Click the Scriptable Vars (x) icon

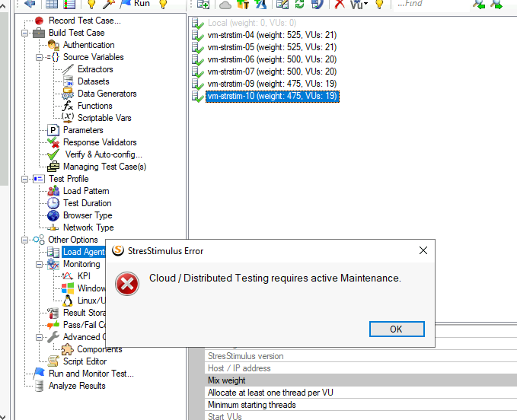68,118
